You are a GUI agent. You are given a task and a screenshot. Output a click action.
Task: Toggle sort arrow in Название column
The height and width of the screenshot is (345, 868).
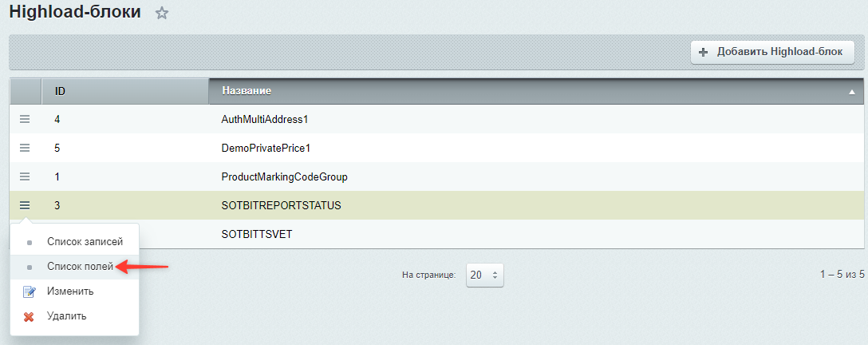[852, 92]
